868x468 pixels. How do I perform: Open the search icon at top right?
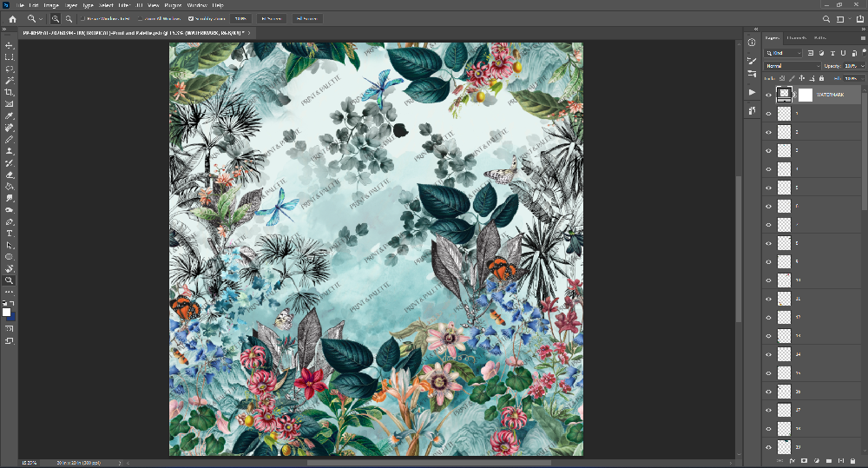[x=826, y=19]
